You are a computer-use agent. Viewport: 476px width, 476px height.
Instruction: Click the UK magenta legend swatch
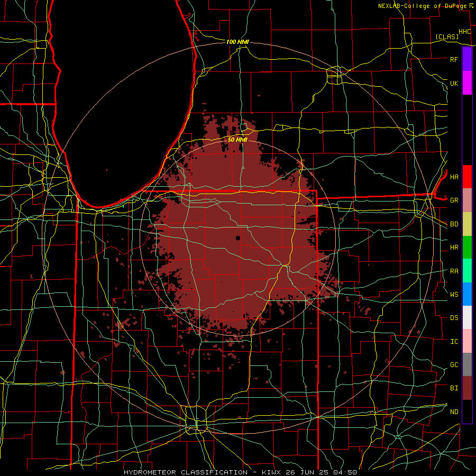[467, 83]
